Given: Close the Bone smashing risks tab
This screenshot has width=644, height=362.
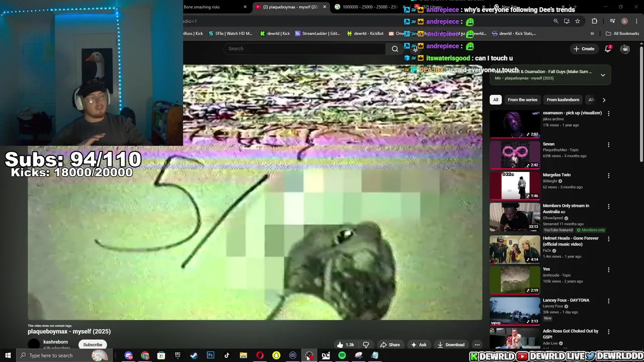Looking at the screenshot, I should pos(245,7).
